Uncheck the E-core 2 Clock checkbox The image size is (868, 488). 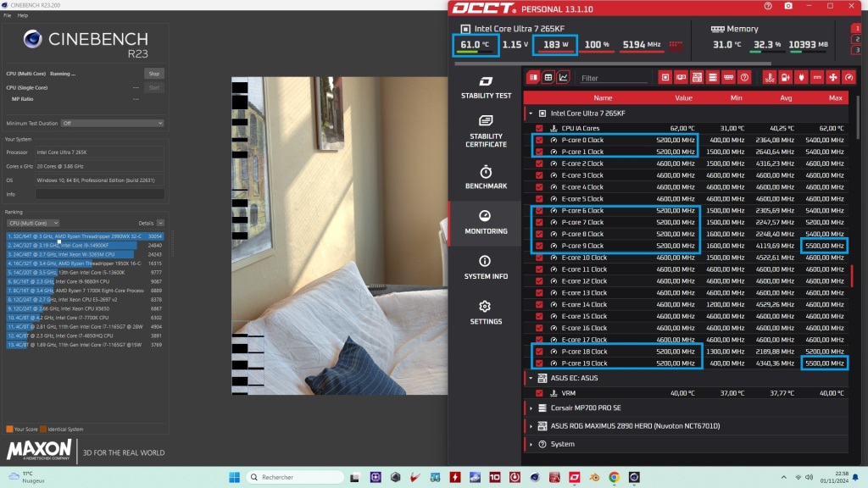(x=539, y=164)
